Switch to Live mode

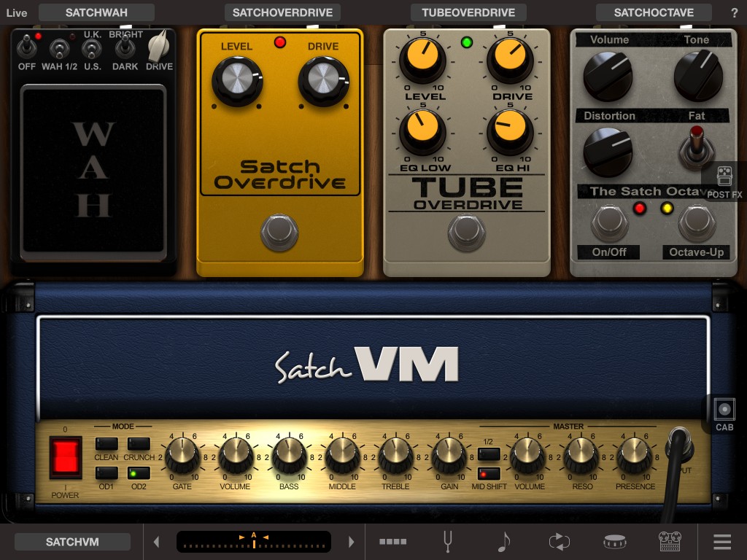point(17,13)
